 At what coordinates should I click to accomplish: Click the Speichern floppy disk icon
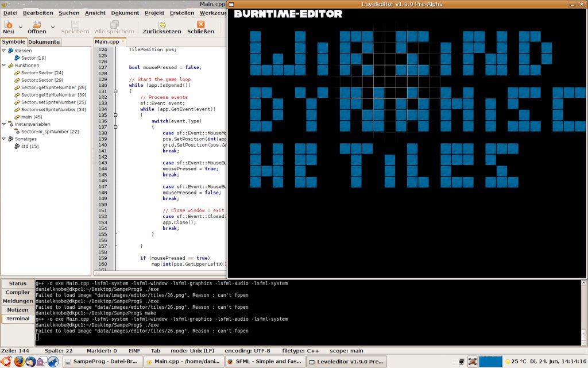[x=75, y=25]
